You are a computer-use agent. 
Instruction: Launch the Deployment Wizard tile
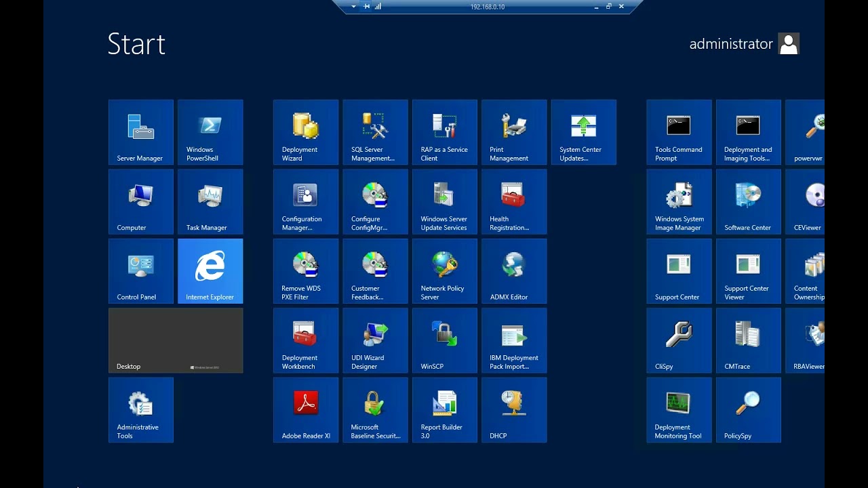[306, 132]
